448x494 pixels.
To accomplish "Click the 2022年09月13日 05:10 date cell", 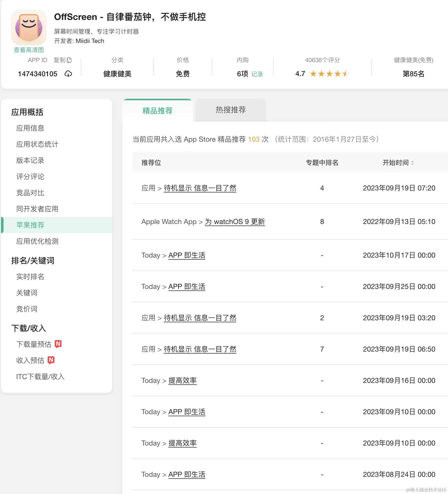I will coord(399,222).
